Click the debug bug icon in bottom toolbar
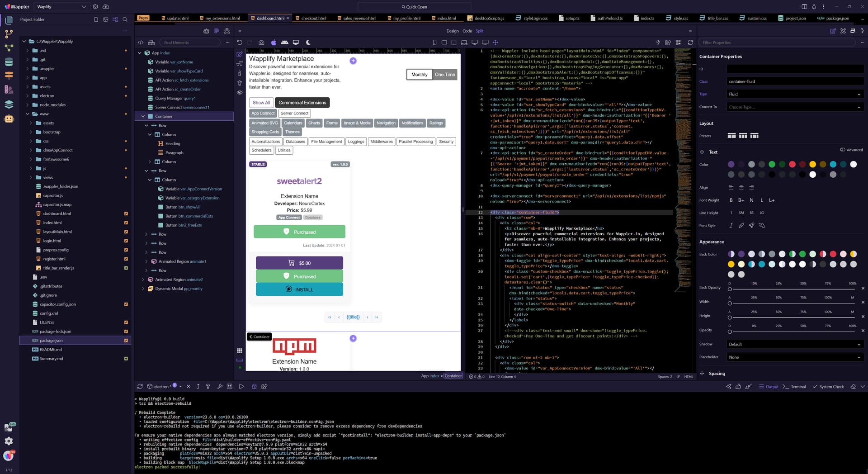Screen dimensions: 868x474 click(x=254, y=387)
